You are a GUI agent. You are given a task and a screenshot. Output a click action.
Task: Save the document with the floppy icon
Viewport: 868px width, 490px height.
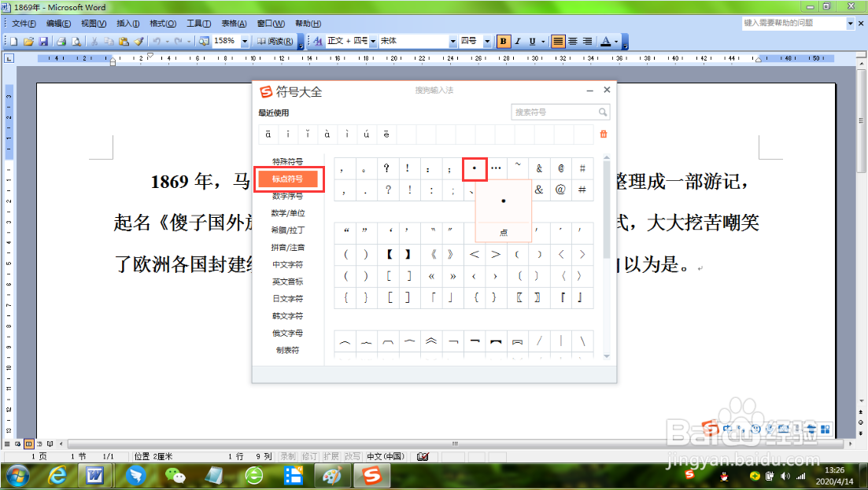point(43,42)
